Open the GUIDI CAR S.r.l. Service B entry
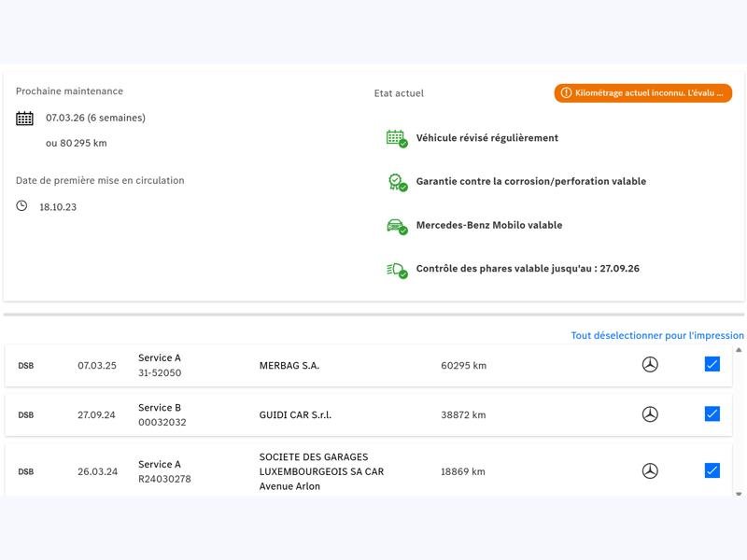Image resolution: width=747 pixels, height=560 pixels. 295,415
